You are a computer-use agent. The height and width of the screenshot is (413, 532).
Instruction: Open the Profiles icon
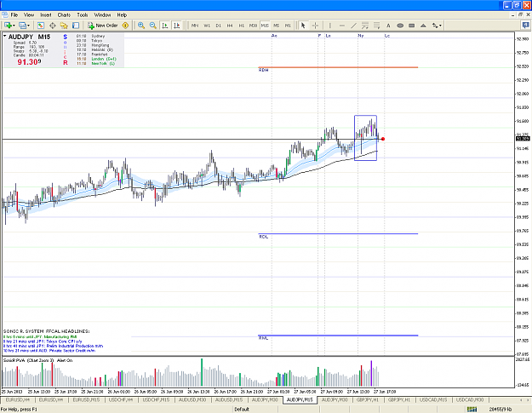click(x=22, y=26)
